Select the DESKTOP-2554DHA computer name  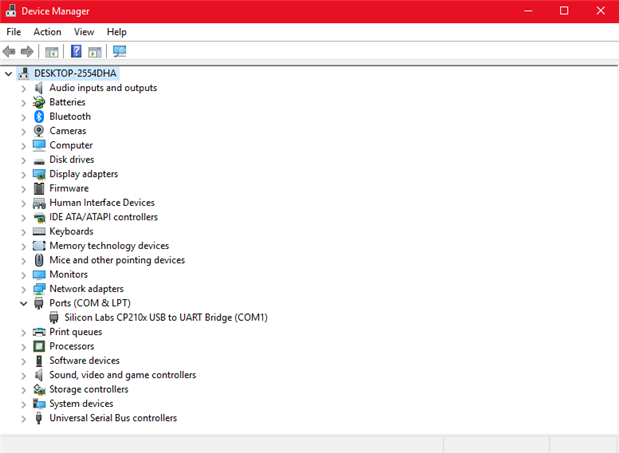click(x=75, y=73)
